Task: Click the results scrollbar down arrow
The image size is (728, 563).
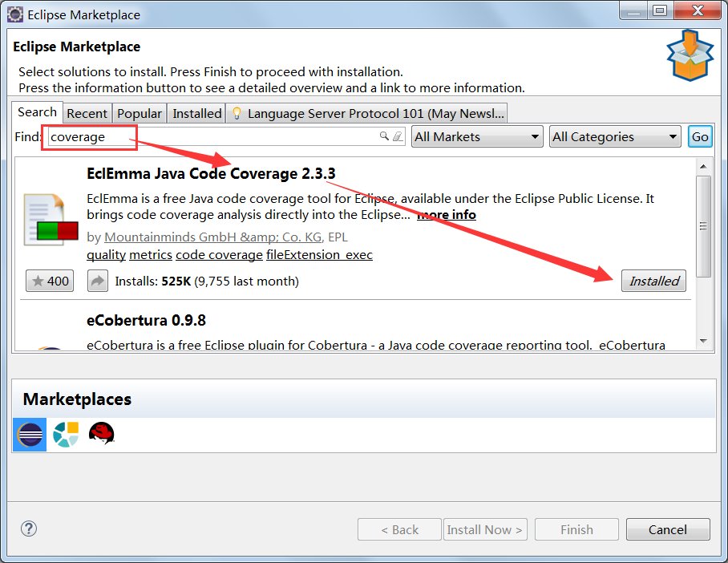Action: click(703, 341)
